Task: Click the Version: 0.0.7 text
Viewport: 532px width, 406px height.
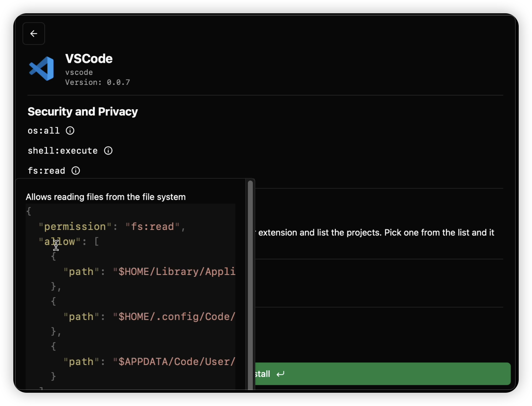Action: point(98,82)
